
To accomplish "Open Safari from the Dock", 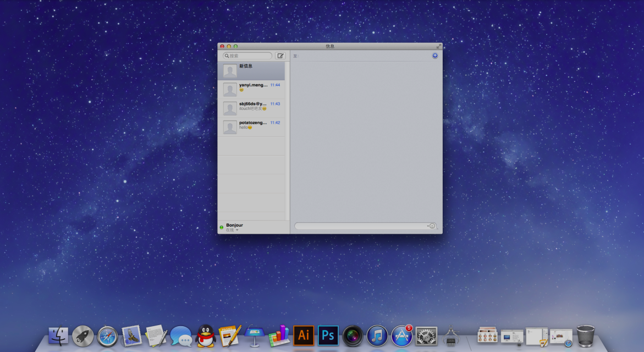I will point(108,336).
